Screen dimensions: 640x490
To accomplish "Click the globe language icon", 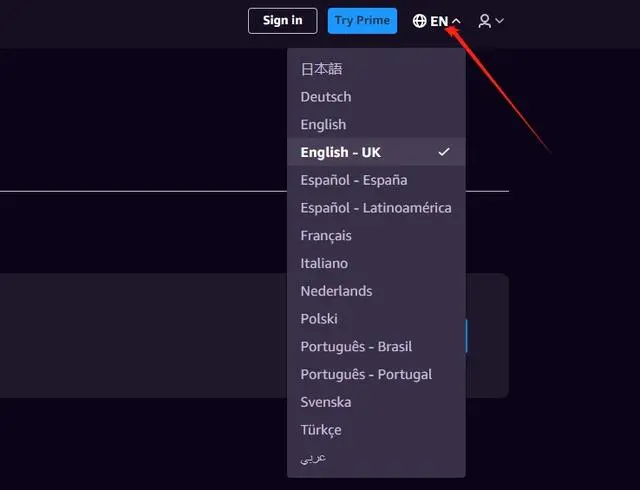I will coord(419,21).
